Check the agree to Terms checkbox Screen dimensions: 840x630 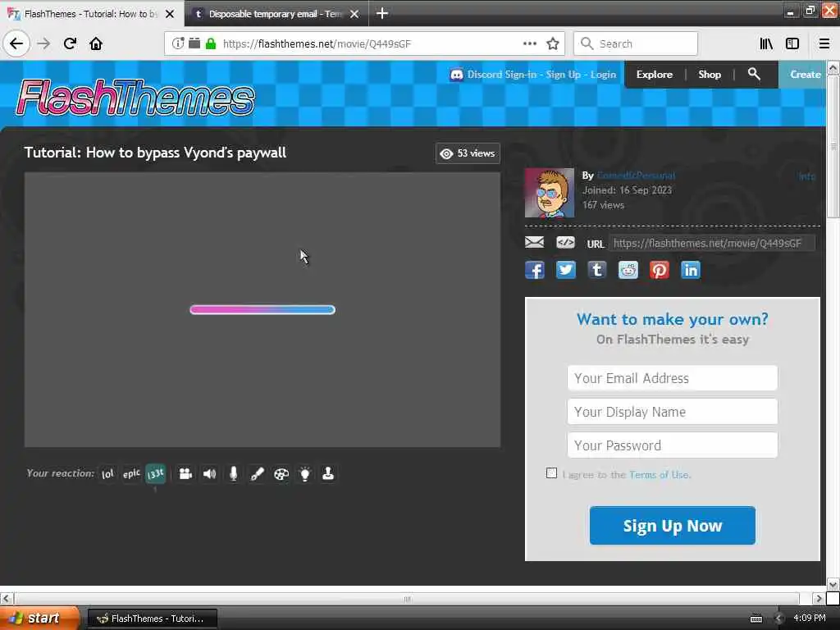pyautogui.click(x=551, y=473)
